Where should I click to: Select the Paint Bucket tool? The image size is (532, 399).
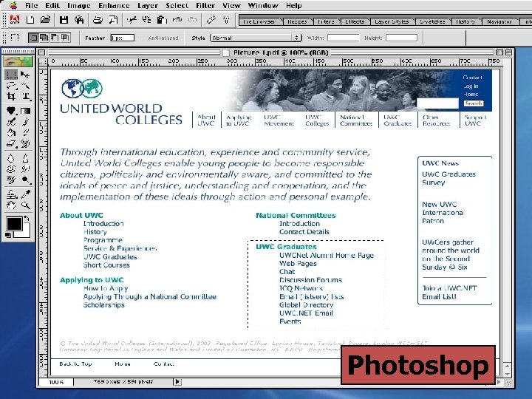(x=11, y=133)
